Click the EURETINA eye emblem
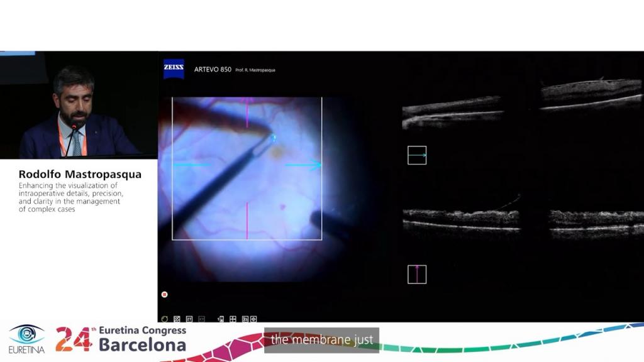Viewport: 644px width, 362px height. [x=25, y=338]
